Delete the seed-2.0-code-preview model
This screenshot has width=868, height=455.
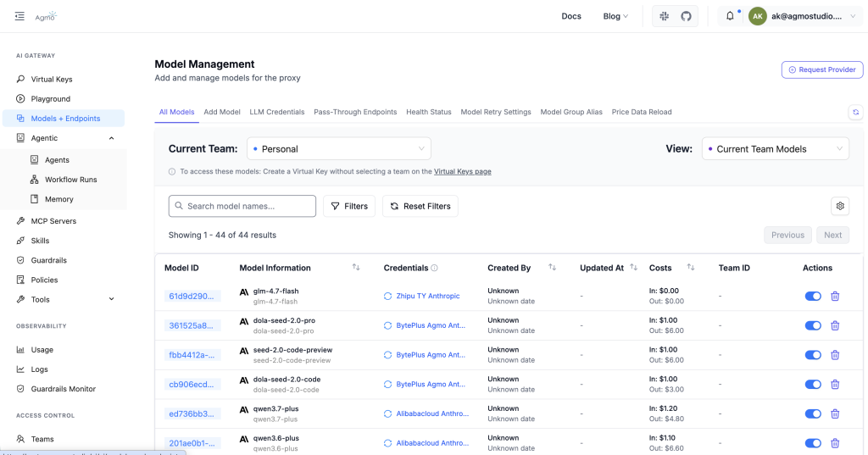click(835, 355)
